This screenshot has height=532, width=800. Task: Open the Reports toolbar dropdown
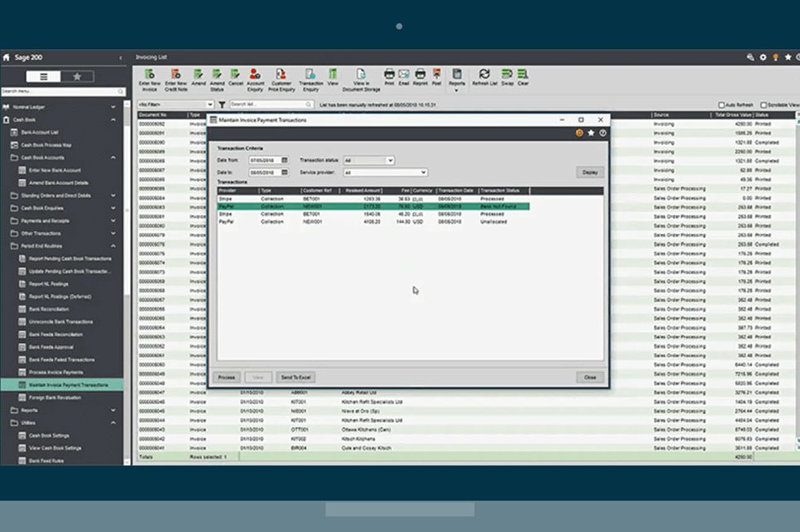tap(457, 81)
